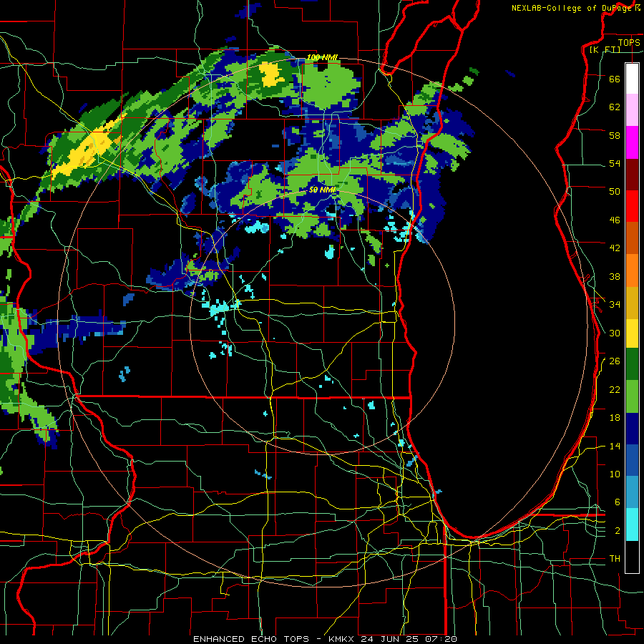Select the mustard gold legend swatch

[x=632, y=303]
